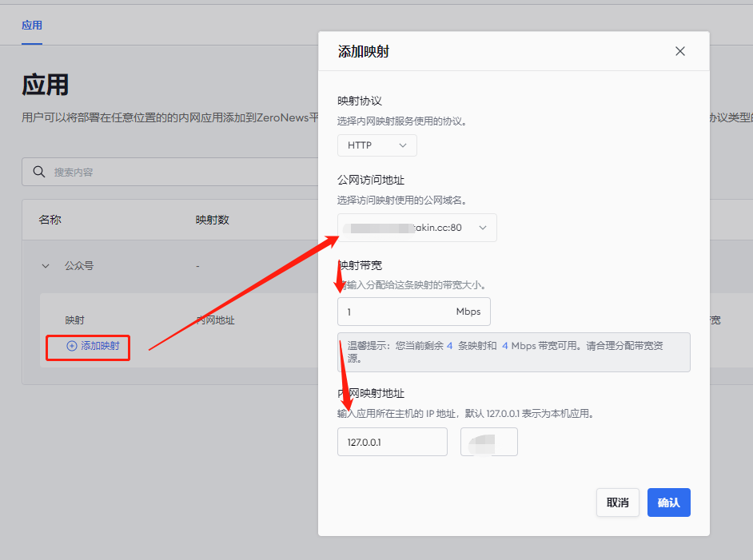Click the plus icon beside 添加映射

pos(72,346)
